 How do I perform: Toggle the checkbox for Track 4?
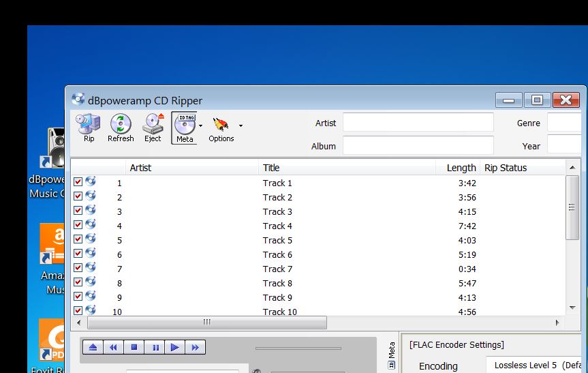[78, 225]
